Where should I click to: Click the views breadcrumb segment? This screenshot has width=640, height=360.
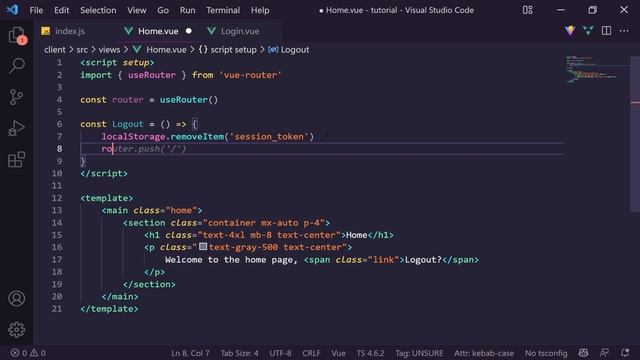[x=109, y=50]
